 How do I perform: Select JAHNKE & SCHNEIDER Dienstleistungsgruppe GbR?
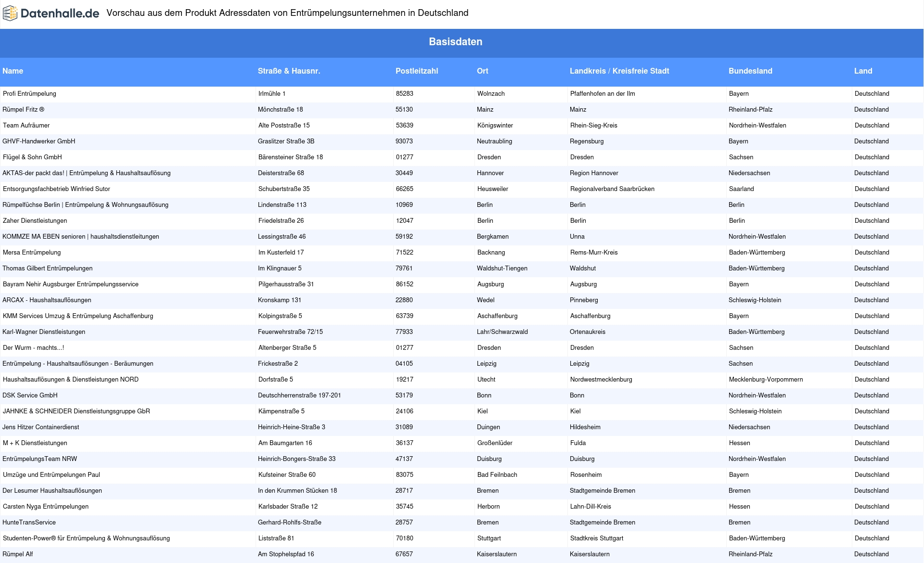pyautogui.click(x=77, y=411)
